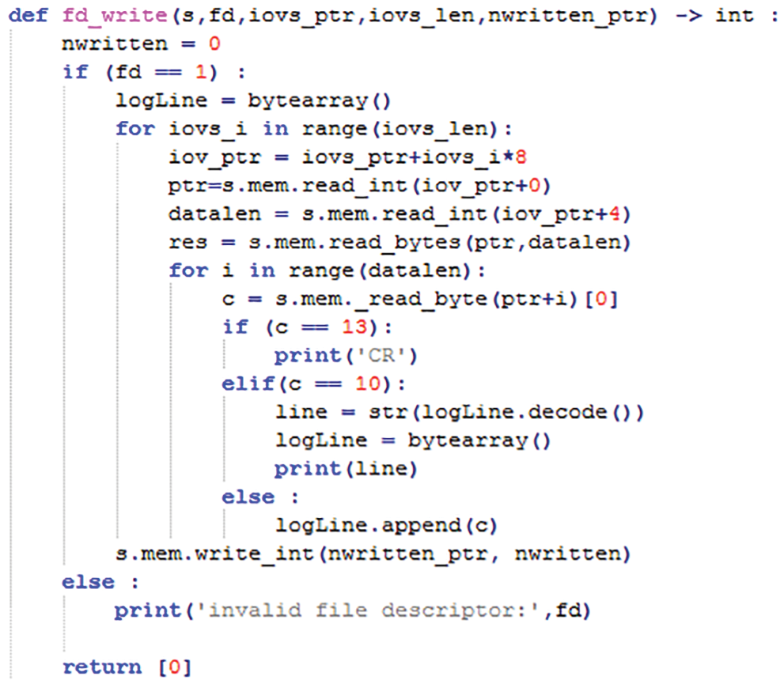The image size is (784, 684).
Task: Click the 'if (c == 13)' condition
Action: (x=307, y=328)
